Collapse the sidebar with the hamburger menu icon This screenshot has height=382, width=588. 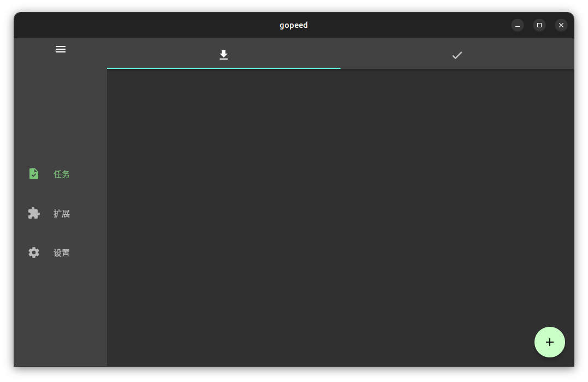click(61, 49)
